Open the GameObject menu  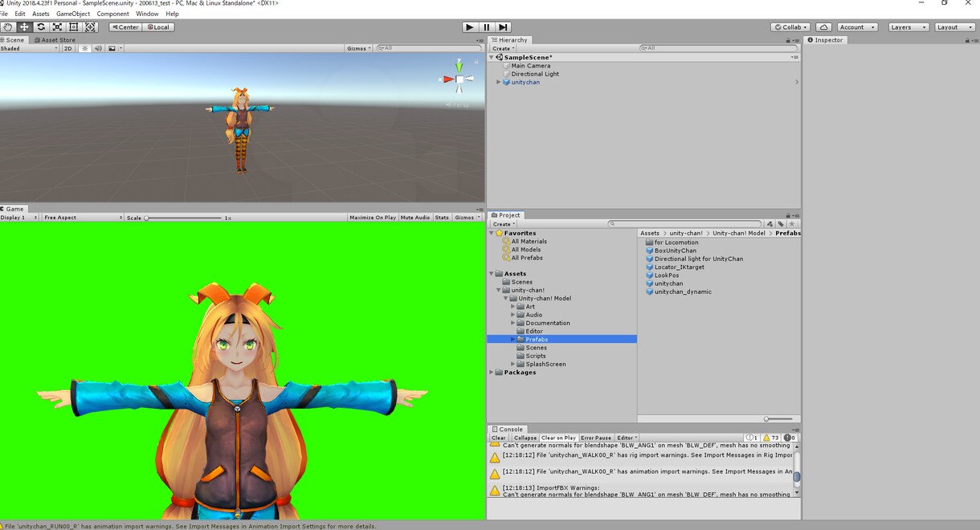click(73, 14)
